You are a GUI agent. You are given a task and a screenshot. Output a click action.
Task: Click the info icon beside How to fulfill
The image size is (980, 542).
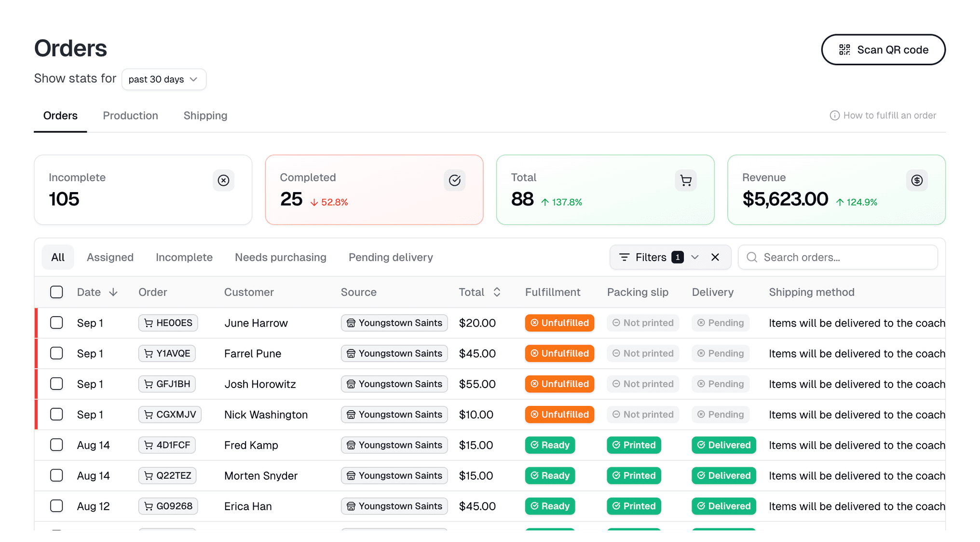(834, 115)
